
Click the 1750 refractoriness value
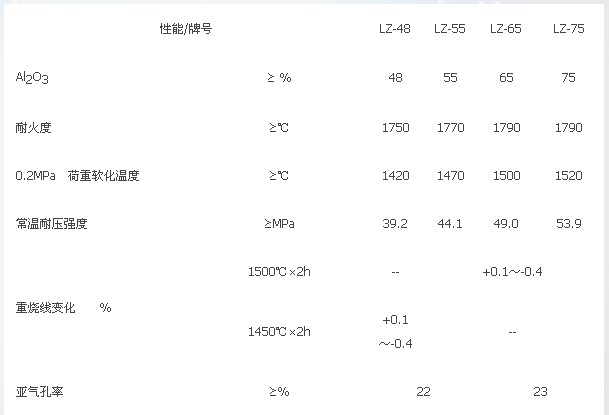coord(395,128)
